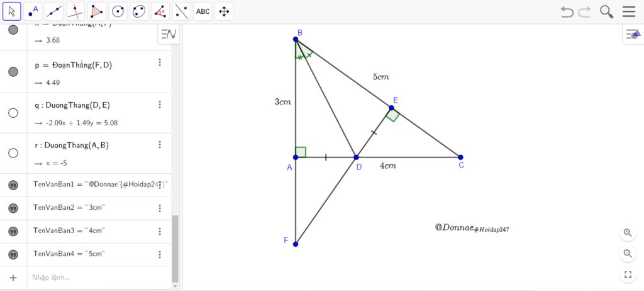The image size is (644, 291).
Task: Click the 3cm label on the canvas
Action: click(x=283, y=102)
